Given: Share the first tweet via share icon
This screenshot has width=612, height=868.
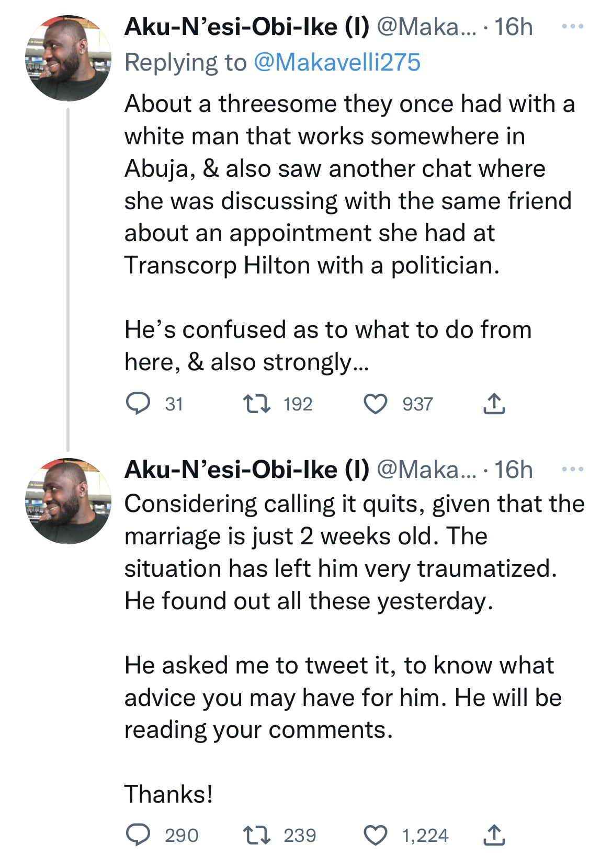Looking at the screenshot, I should click(x=493, y=404).
